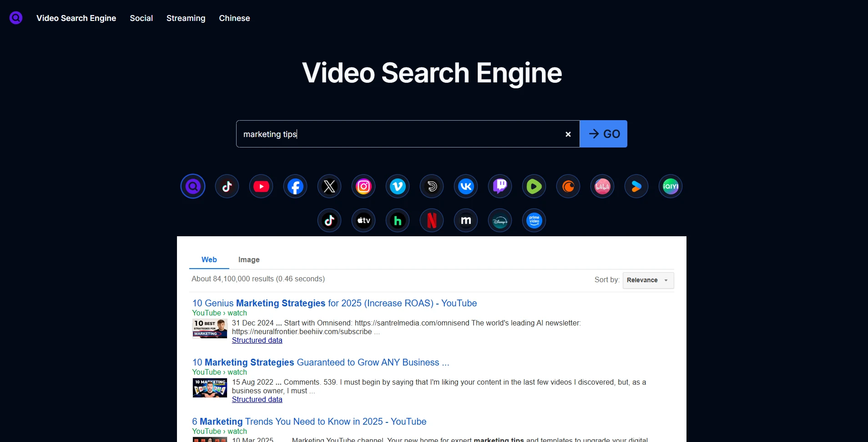The height and width of the screenshot is (442, 868).
Task: Pick the X (Twitter) source icon
Action: (329, 186)
